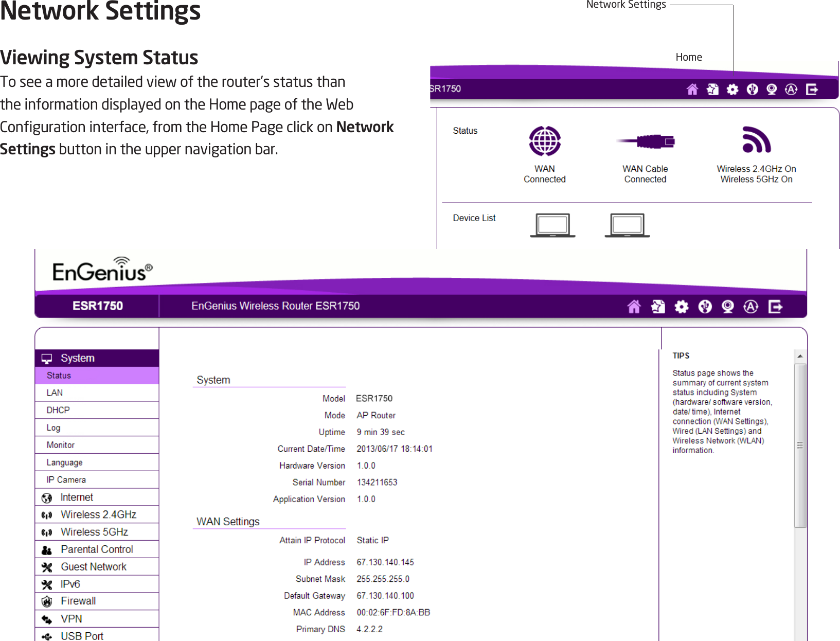Image resolution: width=840 pixels, height=641 pixels.
Task: Click the webcam icon in the upper Home screenshot
Action: [772, 90]
